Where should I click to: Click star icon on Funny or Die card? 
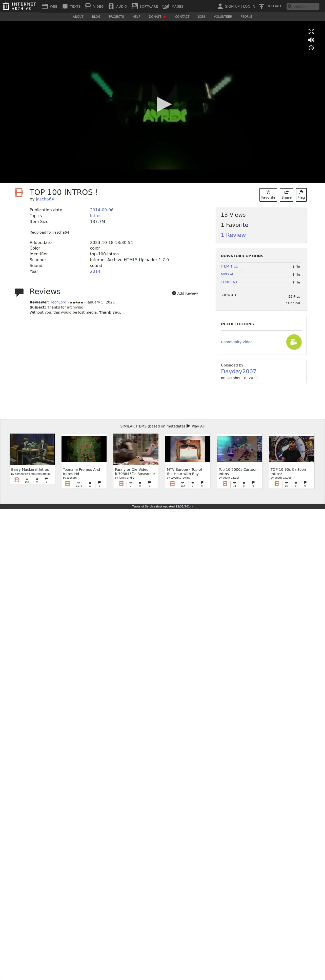pos(140,482)
